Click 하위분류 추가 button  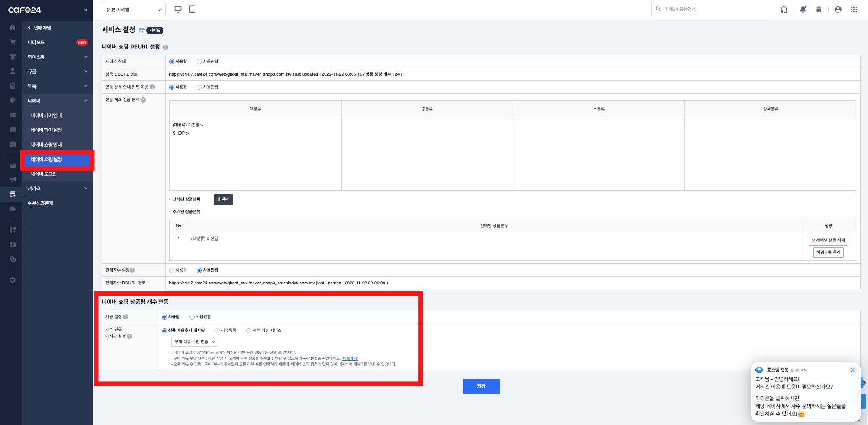tap(828, 252)
